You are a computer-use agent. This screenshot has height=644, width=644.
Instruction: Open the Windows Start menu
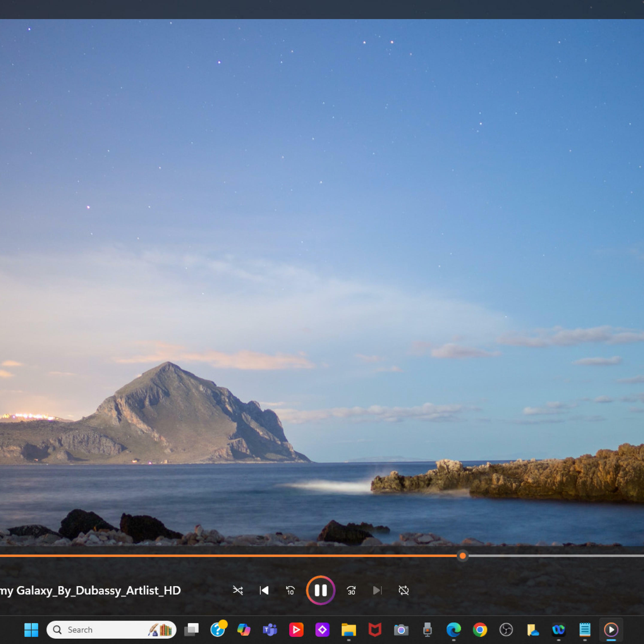pyautogui.click(x=31, y=630)
